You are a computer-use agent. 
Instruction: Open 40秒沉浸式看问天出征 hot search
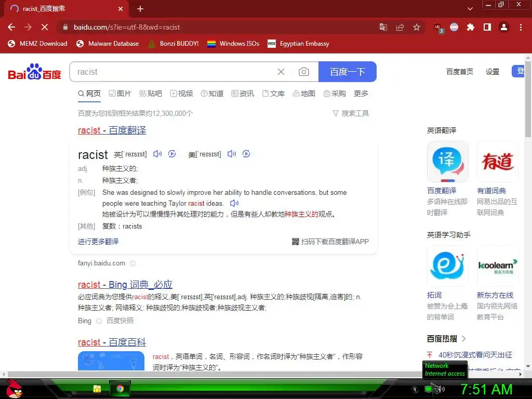point(475,355)
